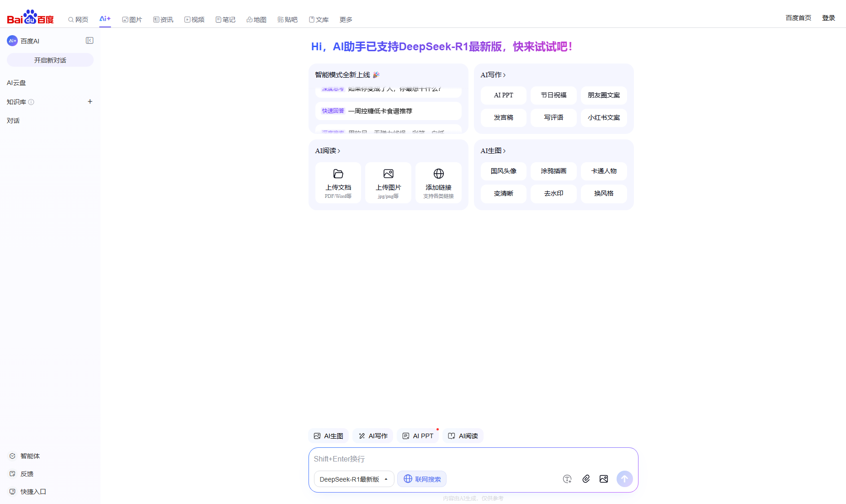This screenshot has height=504, width=846.
Task: Switch to the 笔记 tab
Action: tap(225, 20)
